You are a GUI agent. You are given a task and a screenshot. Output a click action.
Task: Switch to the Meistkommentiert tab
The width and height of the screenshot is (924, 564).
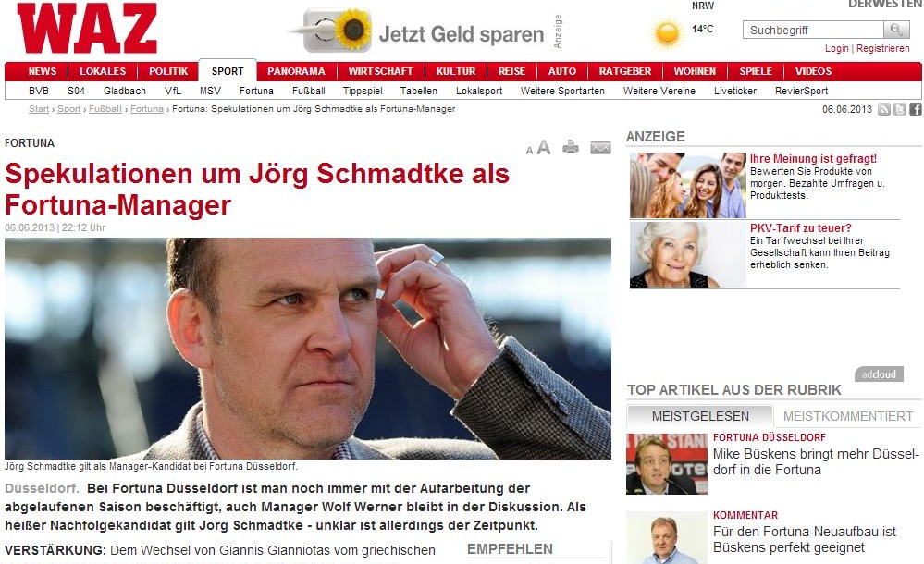coord(848,416)
